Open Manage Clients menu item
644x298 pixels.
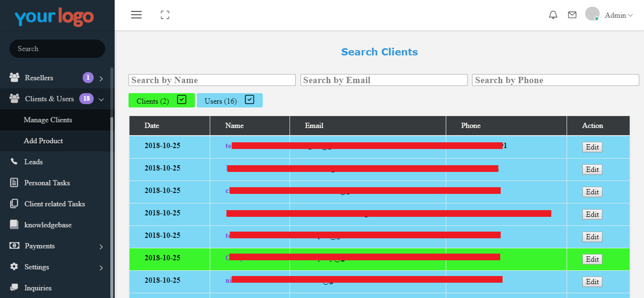click(48, 120)
